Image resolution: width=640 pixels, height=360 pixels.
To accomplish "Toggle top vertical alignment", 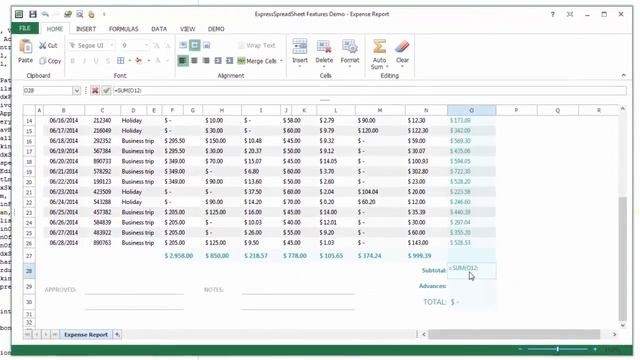I will tap(183, 45).
